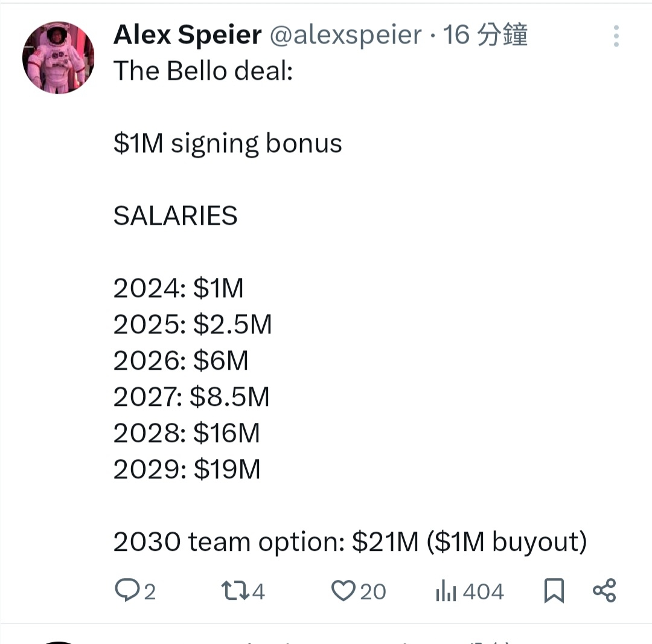
Task: Visit the @alexspeier handle link
Action: coord(345,35)
